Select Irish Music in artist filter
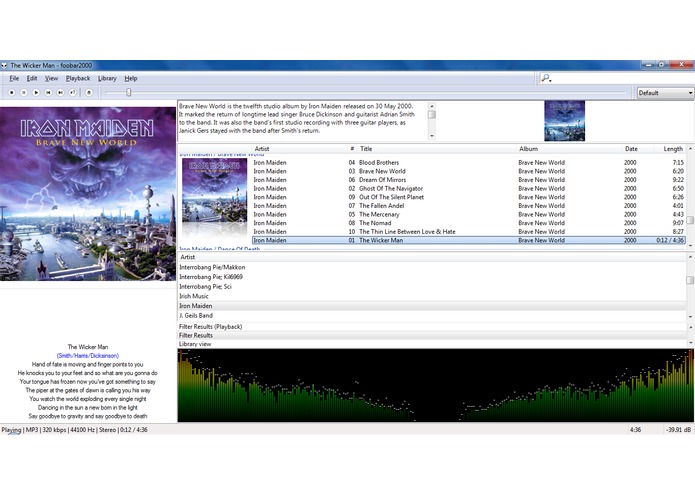The width and height of the screenshot is (695, 494). (432, 296)
